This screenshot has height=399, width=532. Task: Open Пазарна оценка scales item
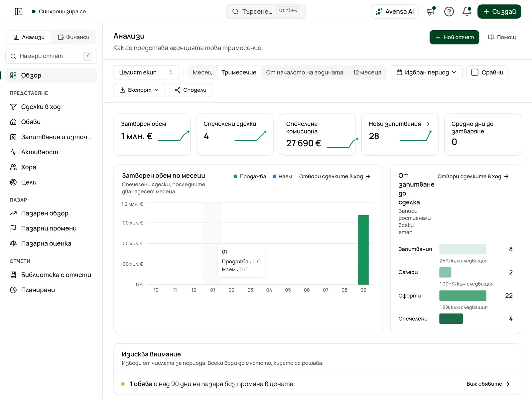51,243
